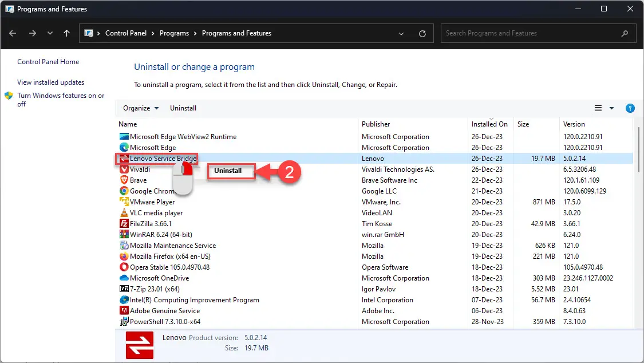This screenshot has width=644, height=363.
Task: Select the Brave program icon
Action: [x=124, y=180]
